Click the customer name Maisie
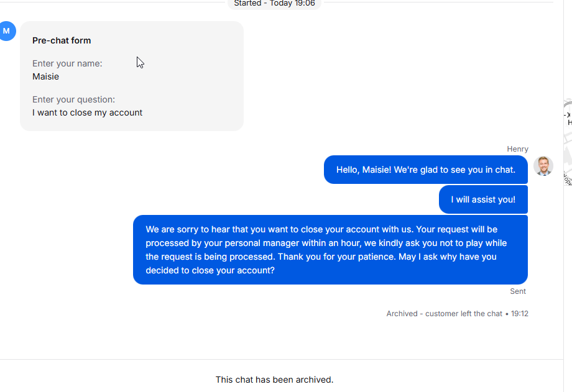Viewport: 572px width, 392px height. [46, 76]
